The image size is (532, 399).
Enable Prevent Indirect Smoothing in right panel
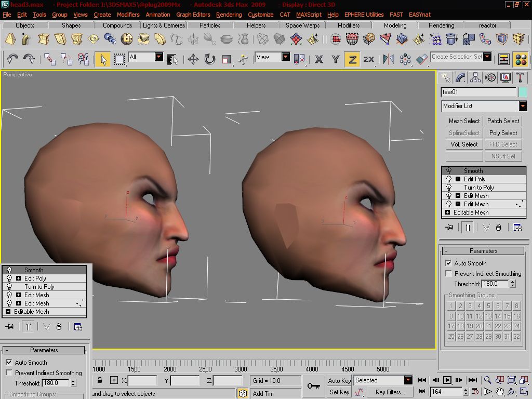point(448,273)
